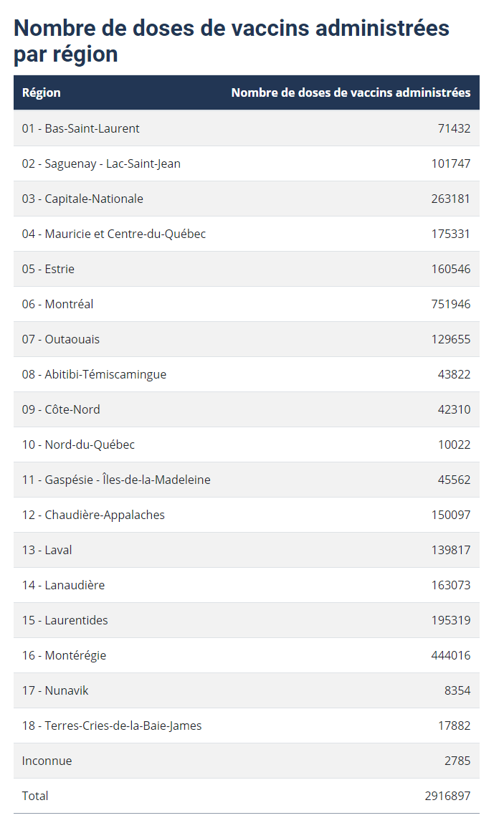Click Lanaudière's value 163073
The width and height of the screenshot is (504, 818).
[x=451, y=585]
